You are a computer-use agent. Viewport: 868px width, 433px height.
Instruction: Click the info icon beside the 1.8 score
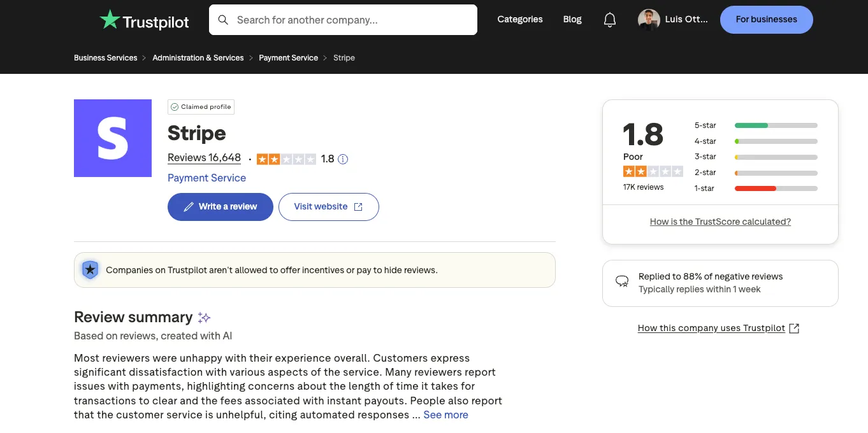tap(343, 159)
